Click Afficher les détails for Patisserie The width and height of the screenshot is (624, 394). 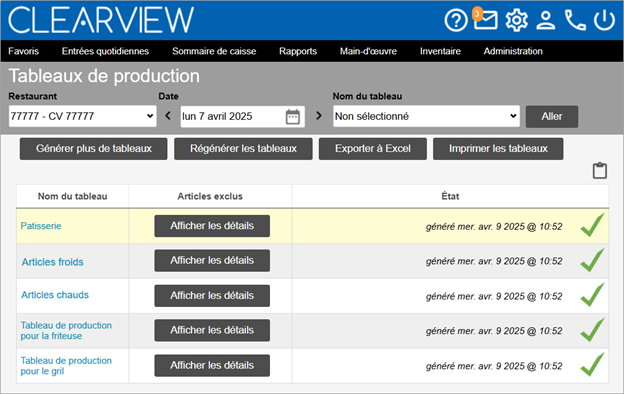[x=212, y=226]
